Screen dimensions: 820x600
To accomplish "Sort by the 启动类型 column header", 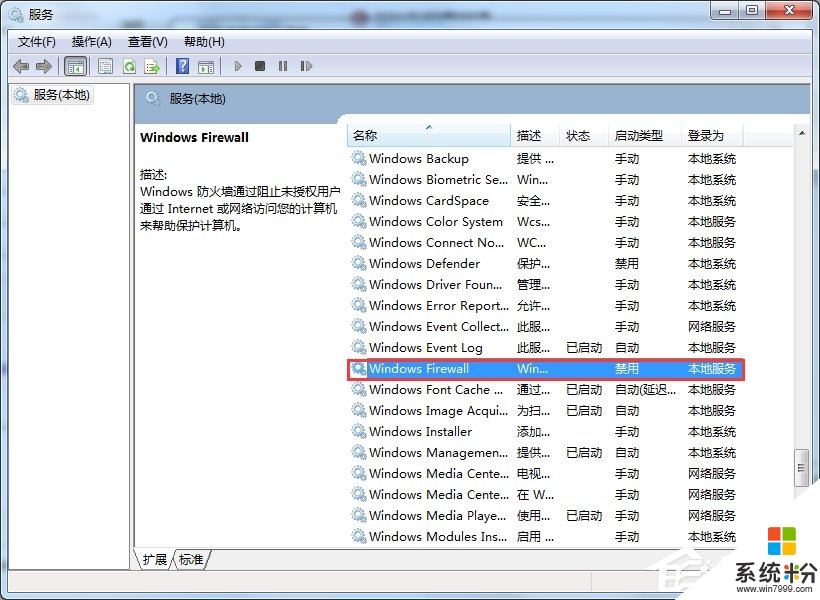I will (x=645, y=135).
